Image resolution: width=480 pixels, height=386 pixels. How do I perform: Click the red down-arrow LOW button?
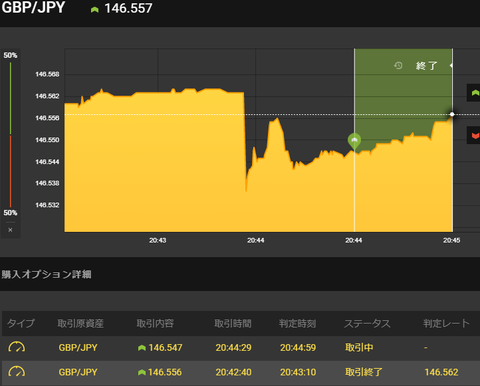(x=474, y=135)
